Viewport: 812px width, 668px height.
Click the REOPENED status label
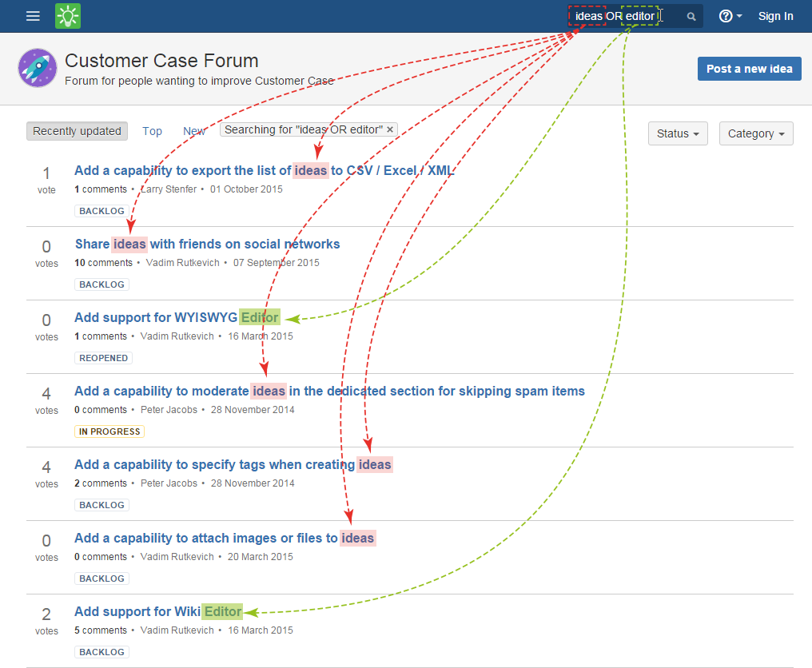[x=104, y=358]
